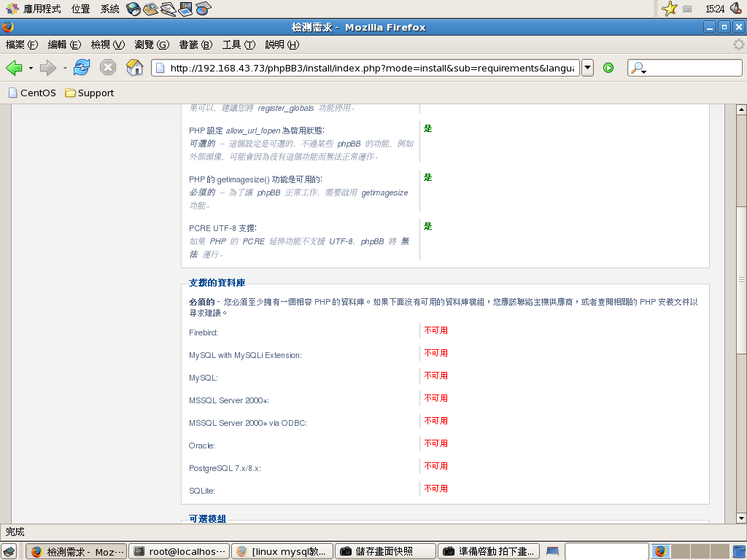Click the trash icon in bottom panel
Viewport: 747px width, 560px height.
click(739, 551)
